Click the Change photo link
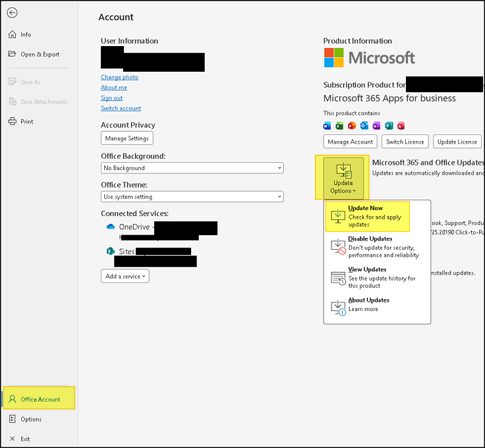The height and width of the screenshot is (448, 485). 119,77
